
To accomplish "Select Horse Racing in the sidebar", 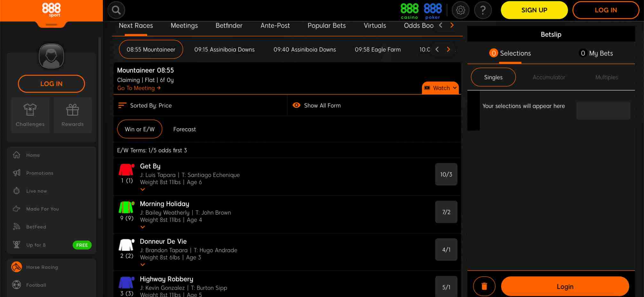I will pyautogui.click(x=42, y=267).
